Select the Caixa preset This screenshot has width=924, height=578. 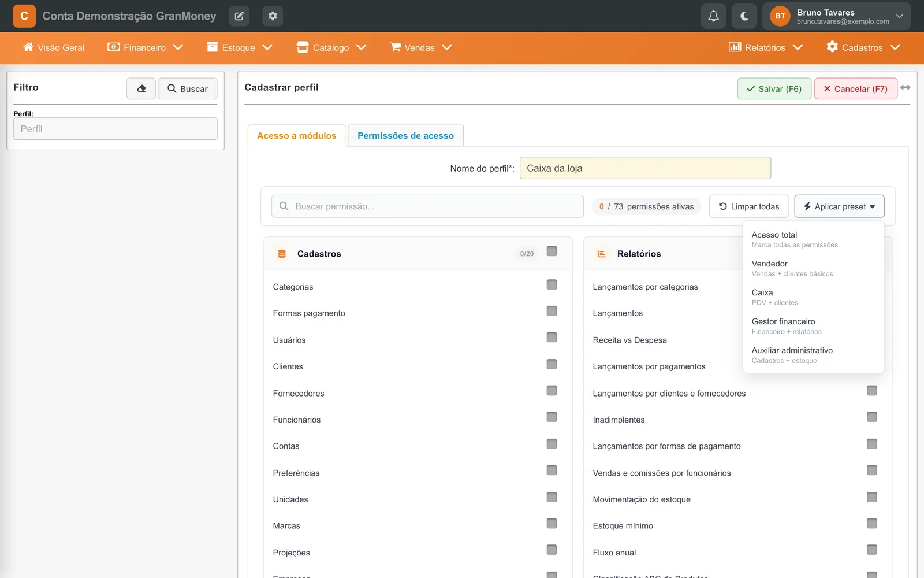813,297
